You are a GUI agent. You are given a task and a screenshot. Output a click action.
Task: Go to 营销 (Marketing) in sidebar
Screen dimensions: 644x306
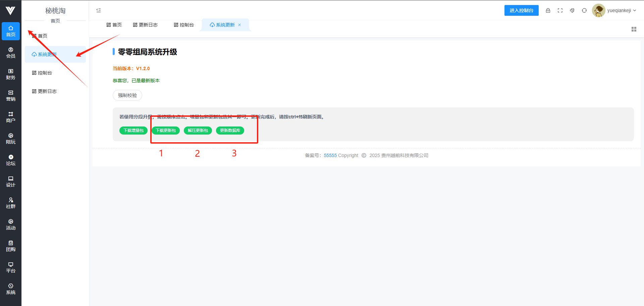(11, 96)
